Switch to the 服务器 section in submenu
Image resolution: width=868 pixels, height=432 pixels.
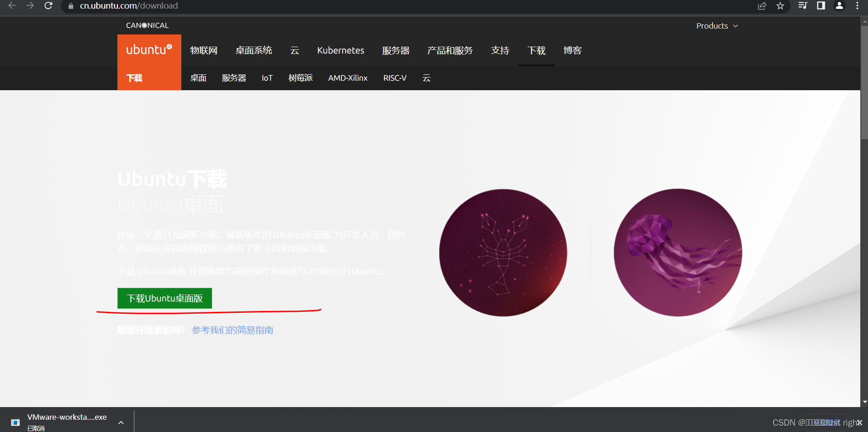(233, 78)
